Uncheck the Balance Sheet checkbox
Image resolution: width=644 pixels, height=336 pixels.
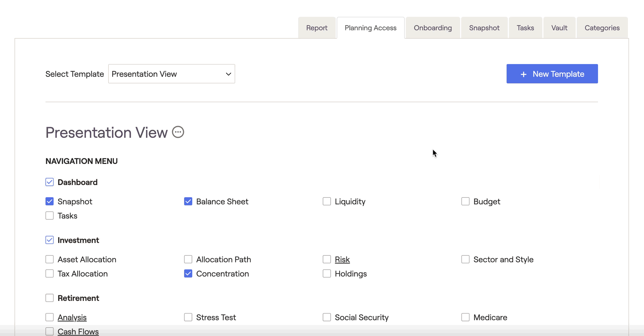188,202
